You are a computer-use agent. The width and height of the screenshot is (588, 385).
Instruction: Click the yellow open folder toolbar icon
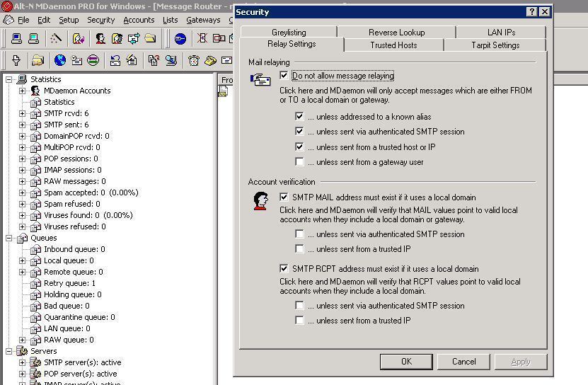151,38
